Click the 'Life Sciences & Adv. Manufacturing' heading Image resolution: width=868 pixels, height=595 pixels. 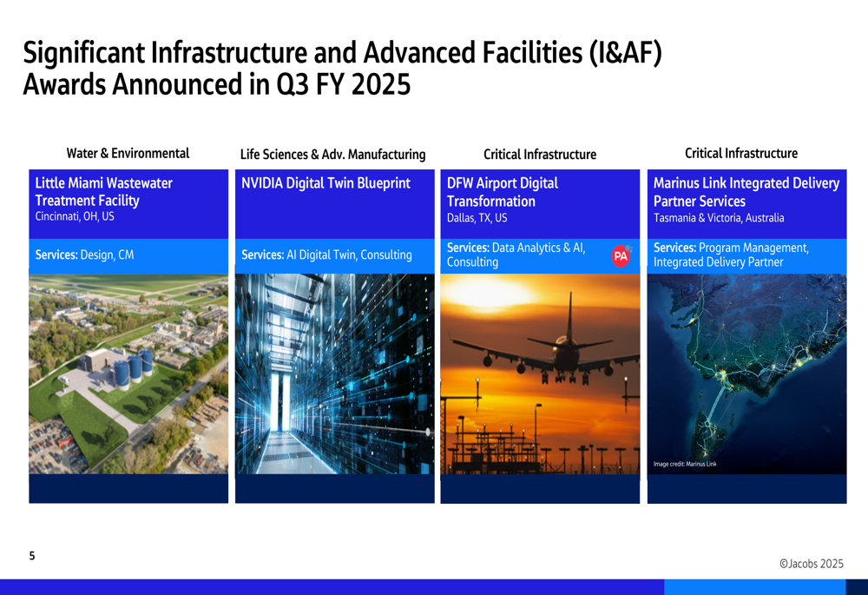[332, 155]
